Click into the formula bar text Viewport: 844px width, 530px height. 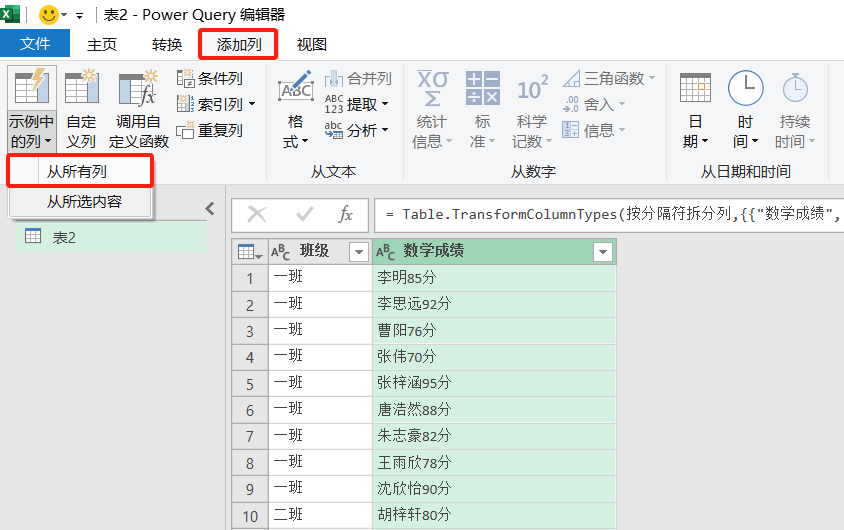click(x=609, y=215)
